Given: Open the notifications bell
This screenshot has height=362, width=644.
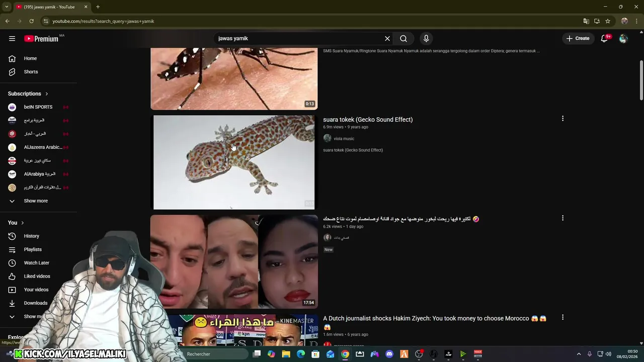Looking at the screenshot, I should tap(604, 38).
